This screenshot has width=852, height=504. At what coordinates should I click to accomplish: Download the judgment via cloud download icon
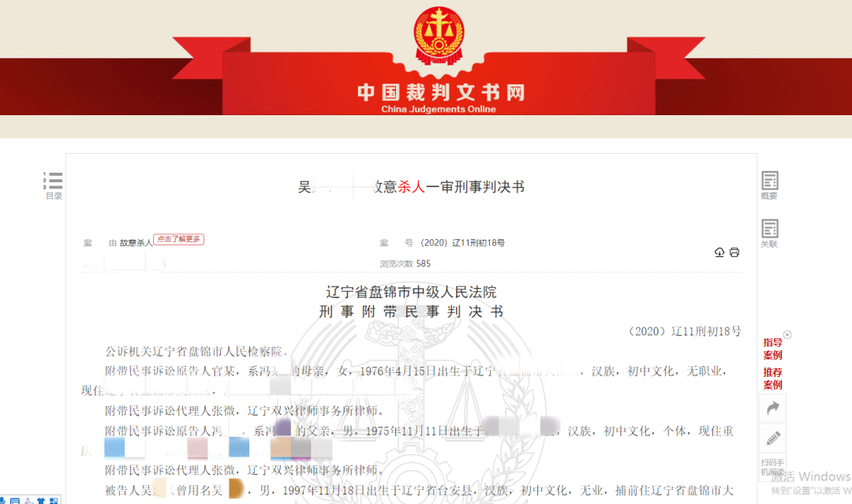(719, 252)
